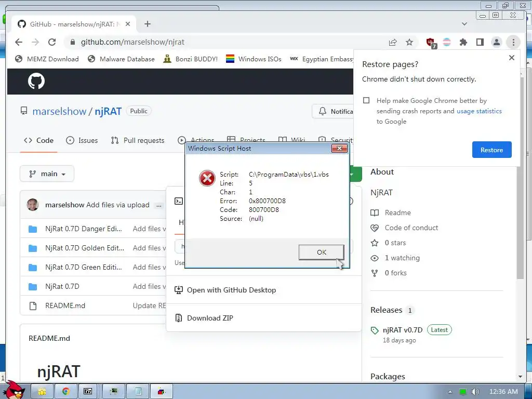The width and height of the screenshot is (532, 399).
Task: Select the GitHub njRAT browser tab
Action: 73,24
